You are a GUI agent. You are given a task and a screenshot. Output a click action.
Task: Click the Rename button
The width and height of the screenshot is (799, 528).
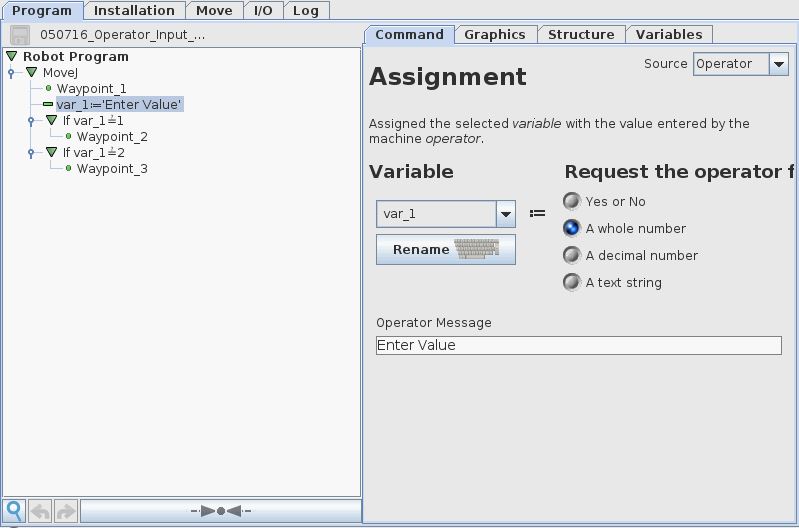click(x=446, y=250)
